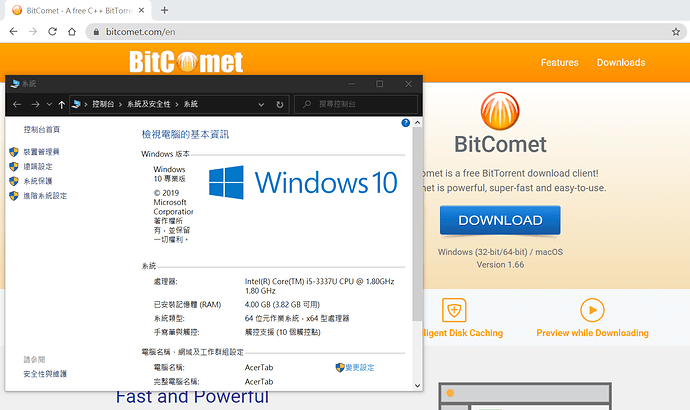Open the Preview while Downloading link
The width and height of the screenshot is (690, 410).
(592, 333)
